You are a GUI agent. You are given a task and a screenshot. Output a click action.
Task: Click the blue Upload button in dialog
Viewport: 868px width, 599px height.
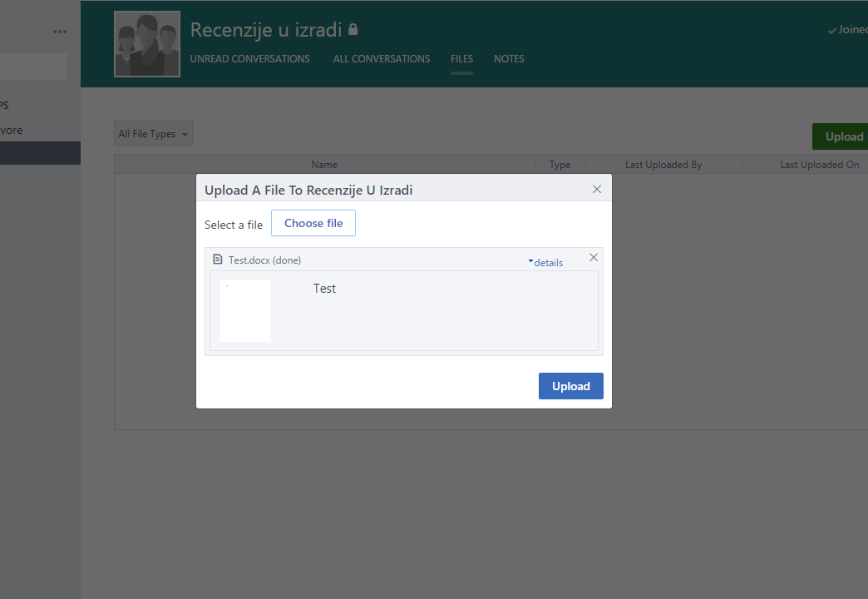570,386
